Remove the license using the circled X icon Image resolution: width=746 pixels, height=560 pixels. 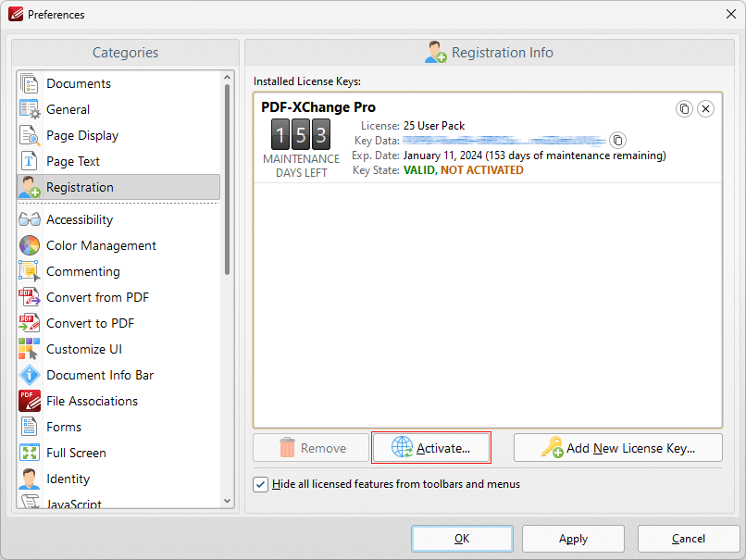(705, 109)
